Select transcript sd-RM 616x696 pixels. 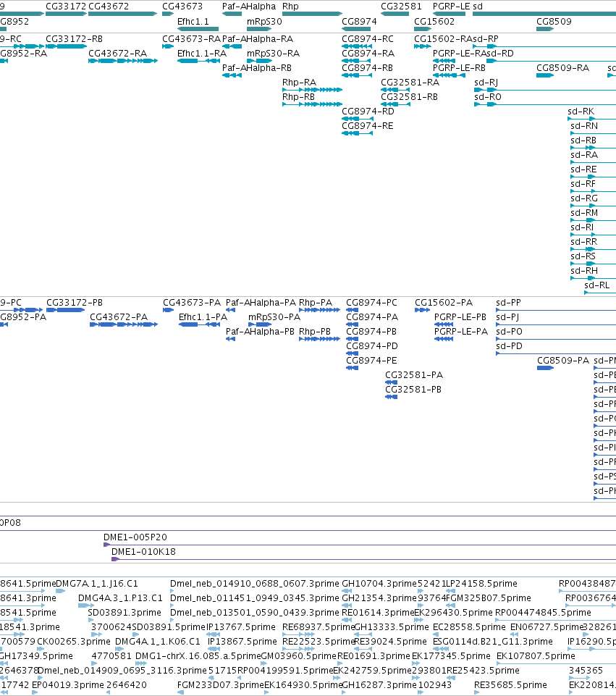(584, 213)
